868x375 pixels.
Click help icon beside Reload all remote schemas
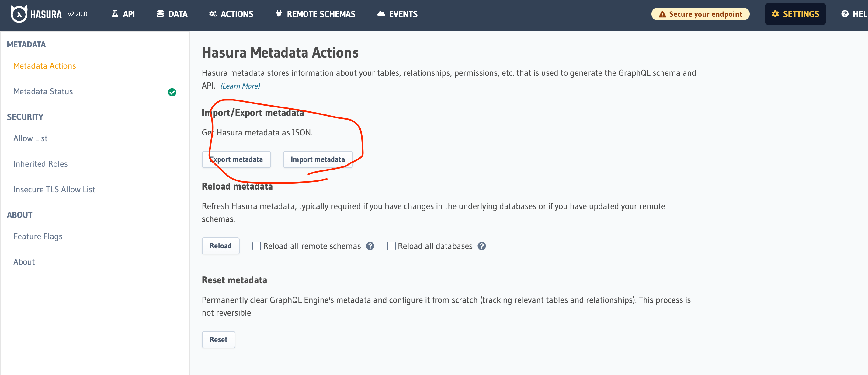click(370, 246)
